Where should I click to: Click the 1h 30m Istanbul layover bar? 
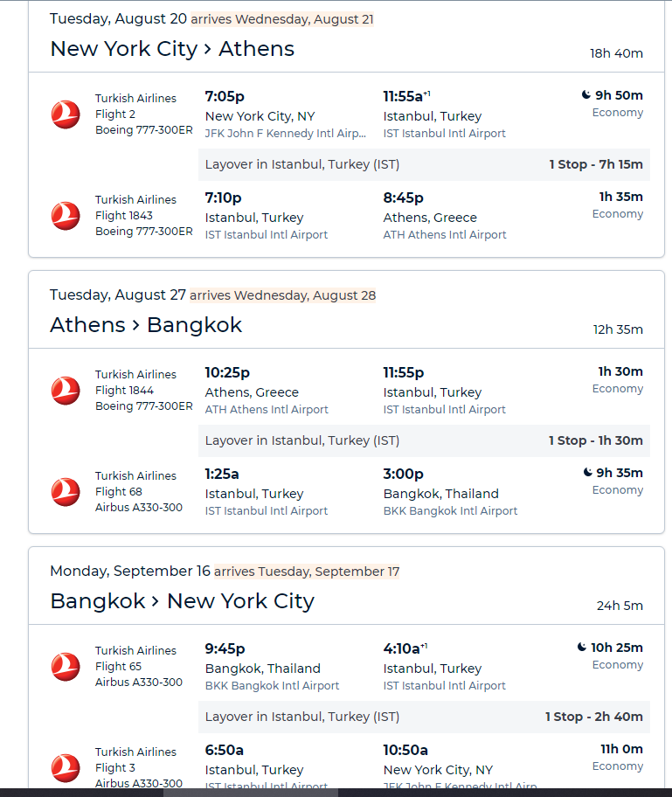(x=424, y=440)
